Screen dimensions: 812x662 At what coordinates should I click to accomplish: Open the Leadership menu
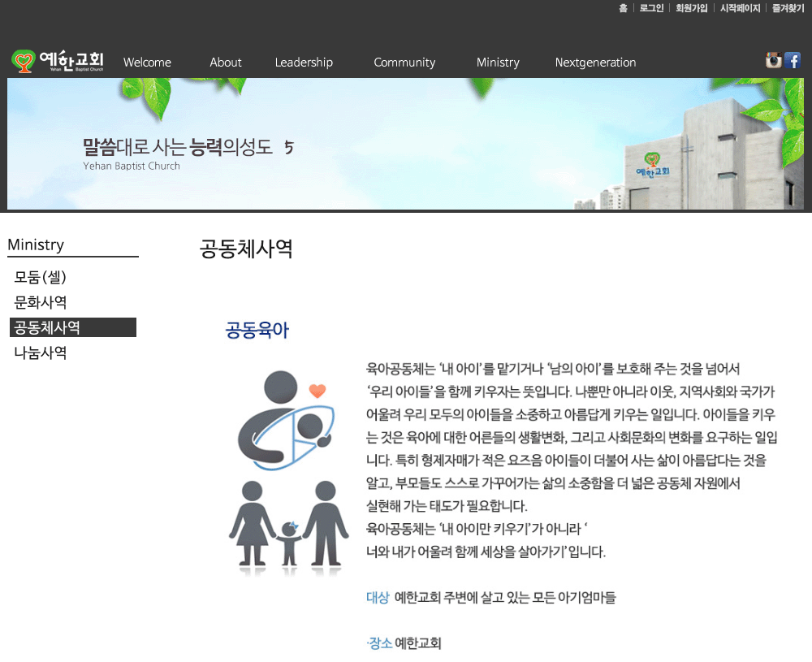[x=304, y=63]
